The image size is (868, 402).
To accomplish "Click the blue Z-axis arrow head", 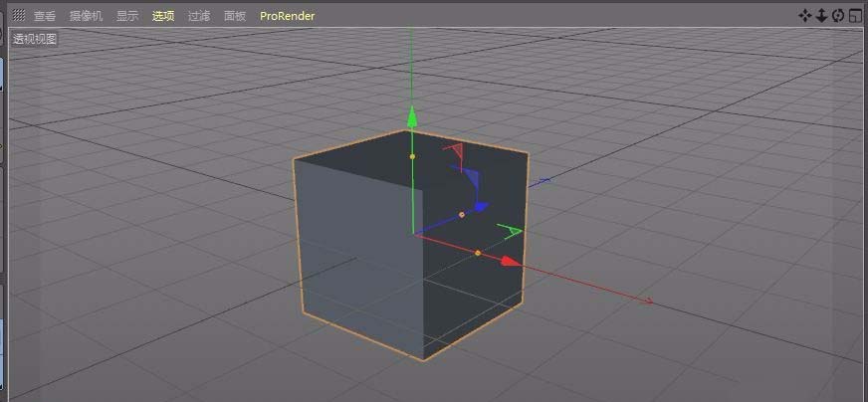I will 481,207.
